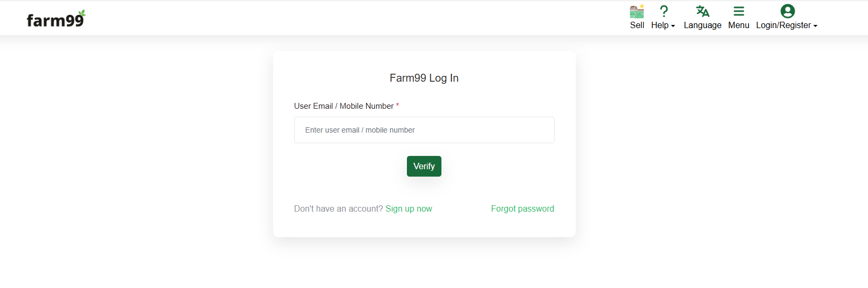868x288 pixels.
Task: Click the farm99 logo
Action: pos(56,19)
